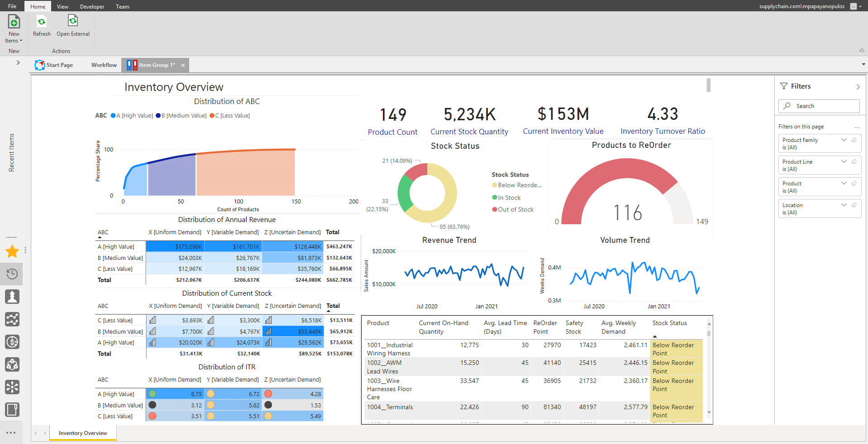Expand the Product filter chevron

point(844,183)
